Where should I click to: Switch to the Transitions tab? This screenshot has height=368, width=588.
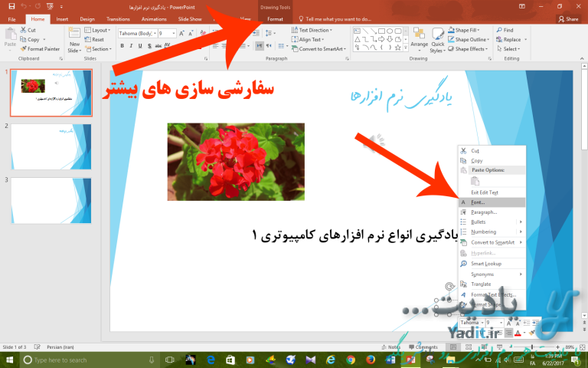point(118,19)
